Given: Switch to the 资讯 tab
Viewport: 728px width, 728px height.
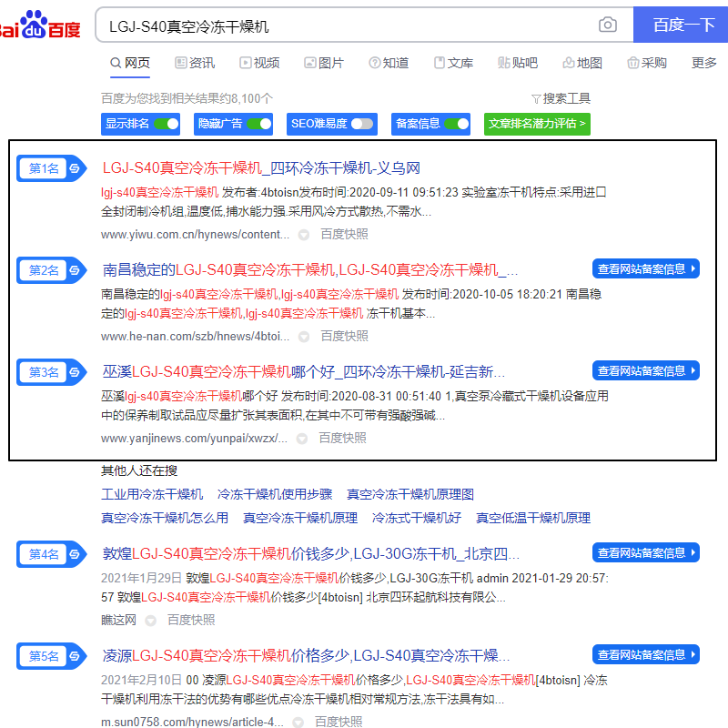Looking at the screenshot, I should pos(195,63).
